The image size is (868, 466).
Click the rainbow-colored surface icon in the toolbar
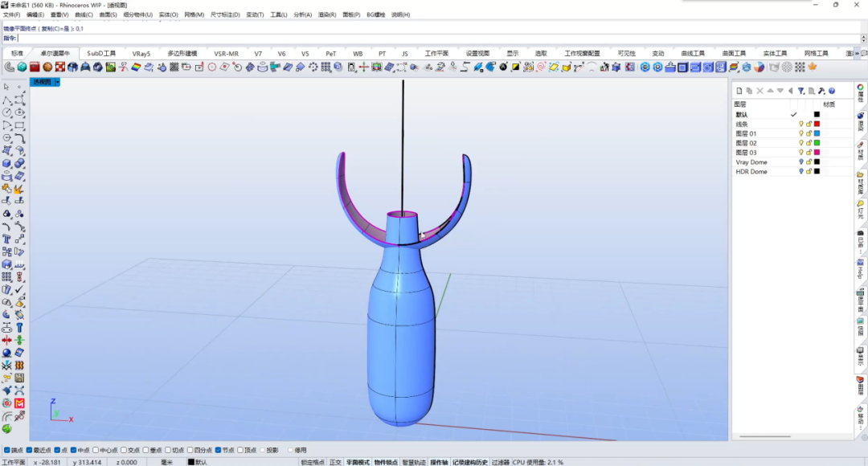[x=136, y=67]
